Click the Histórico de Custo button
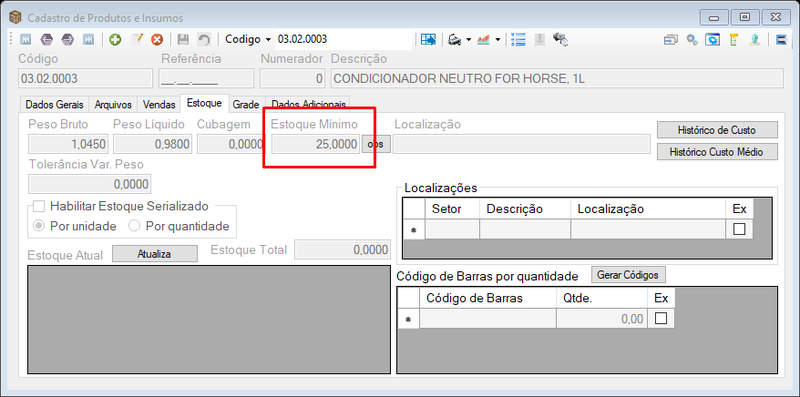The height and width of the screenshot is (397, 800). (717, 130)
